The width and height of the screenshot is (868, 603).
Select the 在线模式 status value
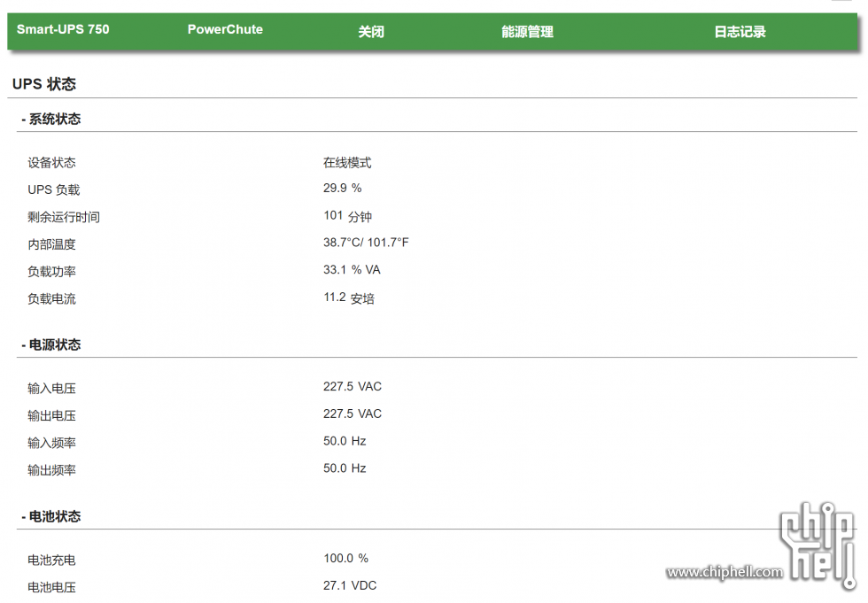347,163
